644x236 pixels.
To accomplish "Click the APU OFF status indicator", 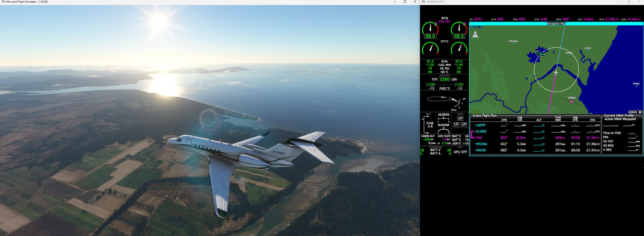I will click(460, 152).
